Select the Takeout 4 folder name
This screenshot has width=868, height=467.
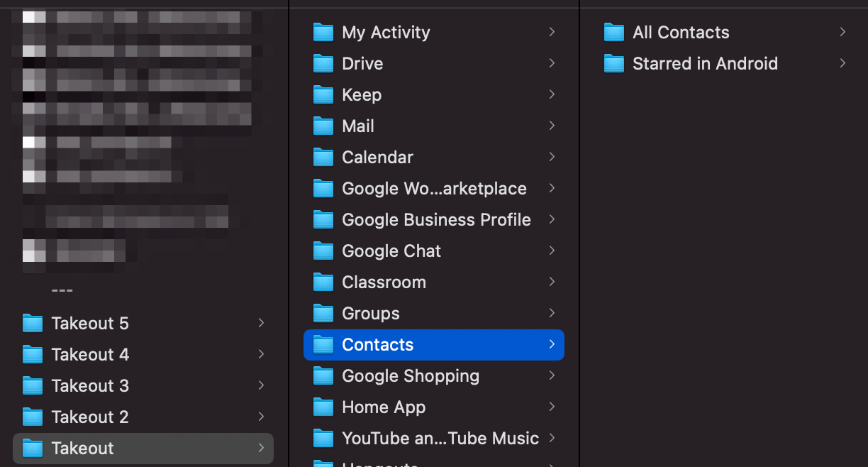tap(90, 355)
